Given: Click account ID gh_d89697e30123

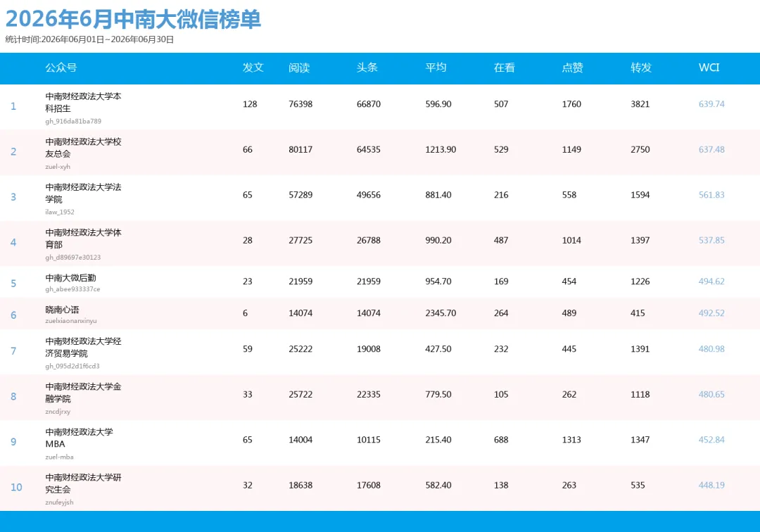Looking at the screenshot, I should click(72, 258).
